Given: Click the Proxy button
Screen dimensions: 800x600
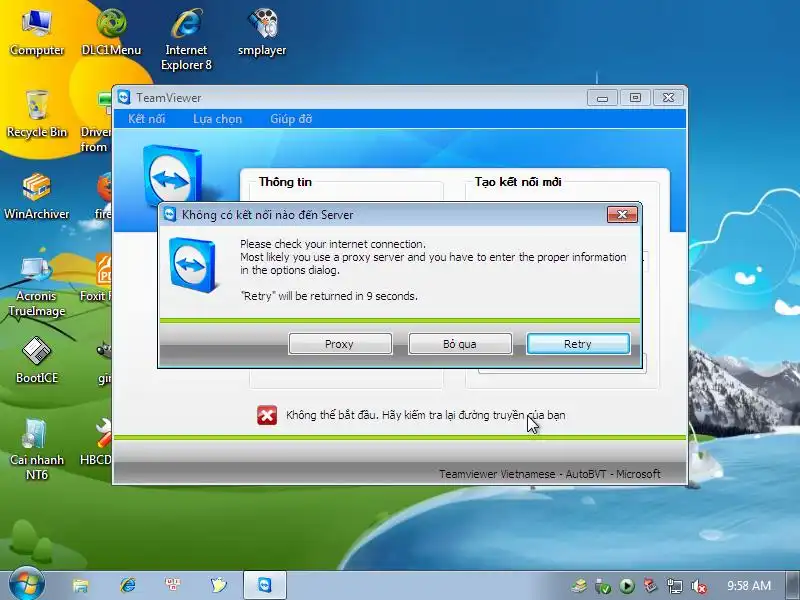Looking at the screenshot, I should (x=340, y=344).
